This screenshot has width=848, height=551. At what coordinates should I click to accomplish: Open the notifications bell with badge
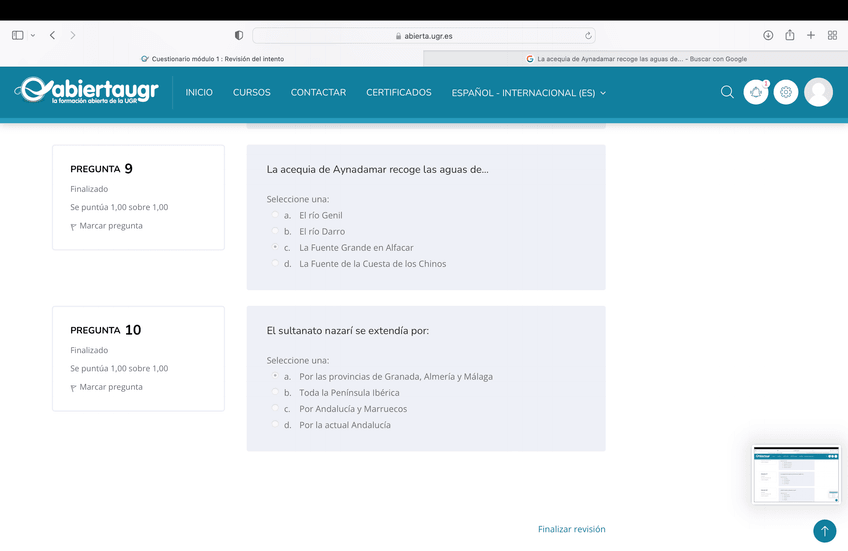coord(756,92)
